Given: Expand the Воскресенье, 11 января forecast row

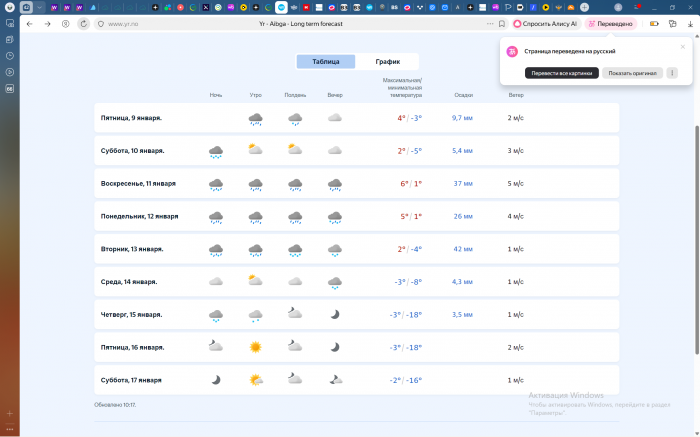Looking at the screenshot, I should pos(356,184).
